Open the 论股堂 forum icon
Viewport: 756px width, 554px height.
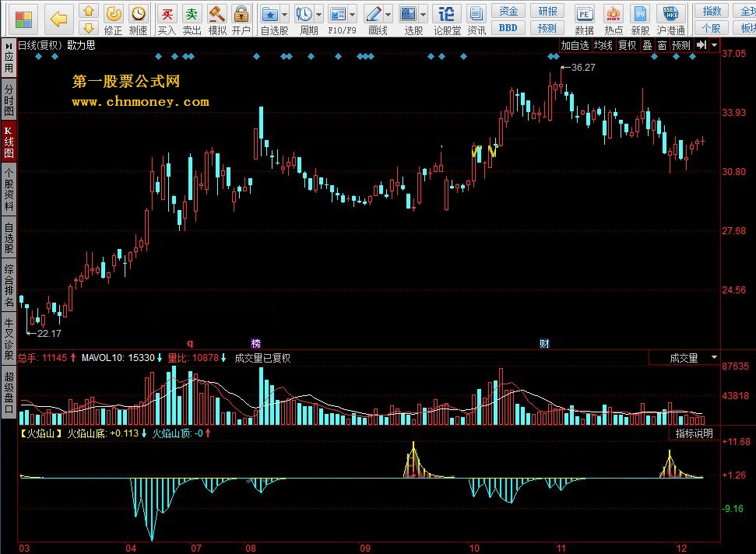pos(446,14)
